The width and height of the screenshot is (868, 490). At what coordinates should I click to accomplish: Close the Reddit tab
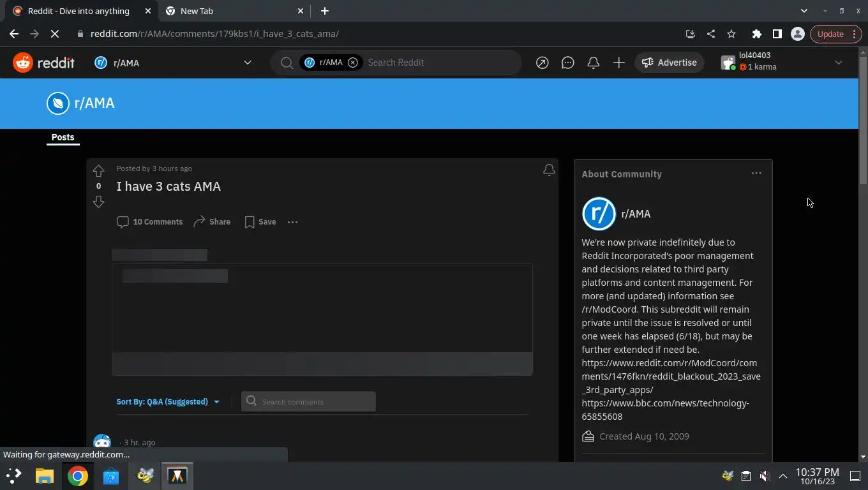pos(148,11)
